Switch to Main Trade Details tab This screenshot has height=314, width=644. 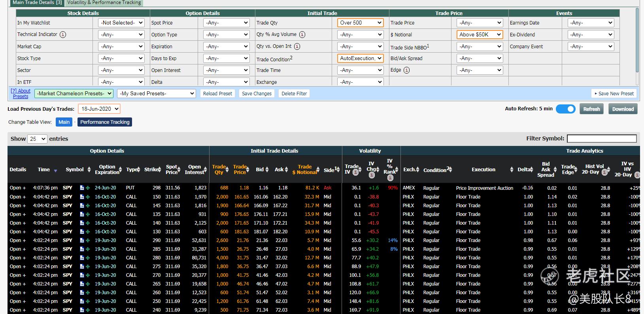pos(37,2)
